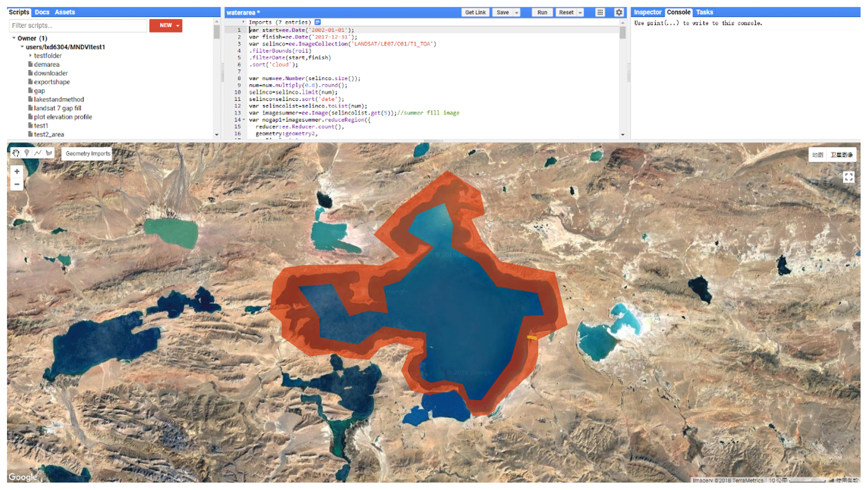Click the Run button

point(542,13)
